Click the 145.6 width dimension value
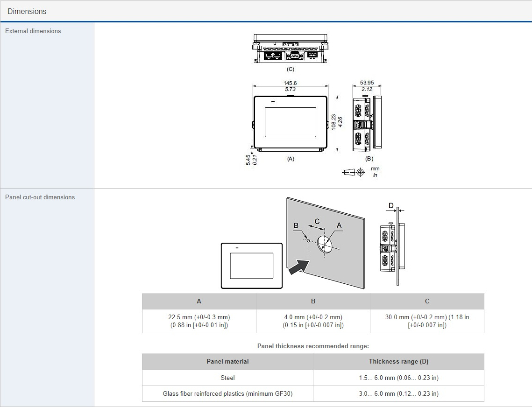Screen dimensions: 532x407 point(290,83)
